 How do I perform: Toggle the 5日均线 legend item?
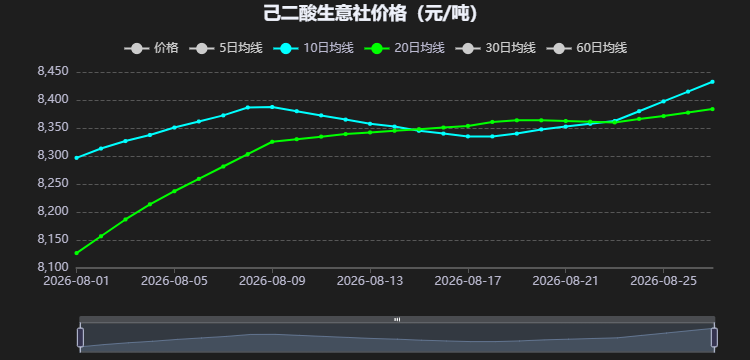(x=226, y=48)
